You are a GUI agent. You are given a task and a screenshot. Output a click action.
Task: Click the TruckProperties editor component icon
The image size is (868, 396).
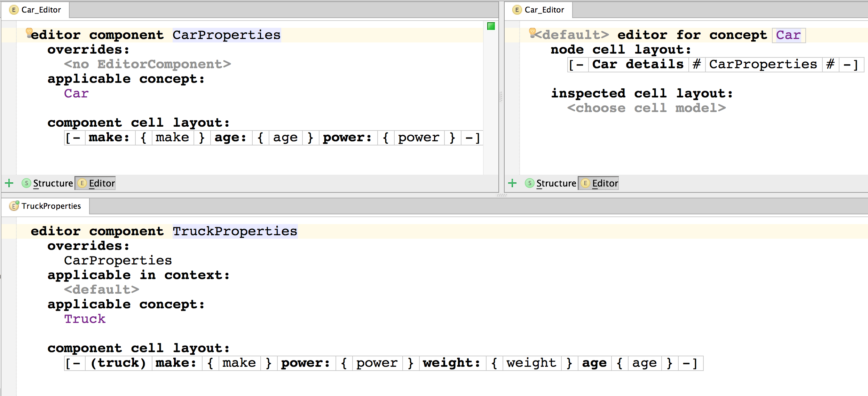(12, 205)
